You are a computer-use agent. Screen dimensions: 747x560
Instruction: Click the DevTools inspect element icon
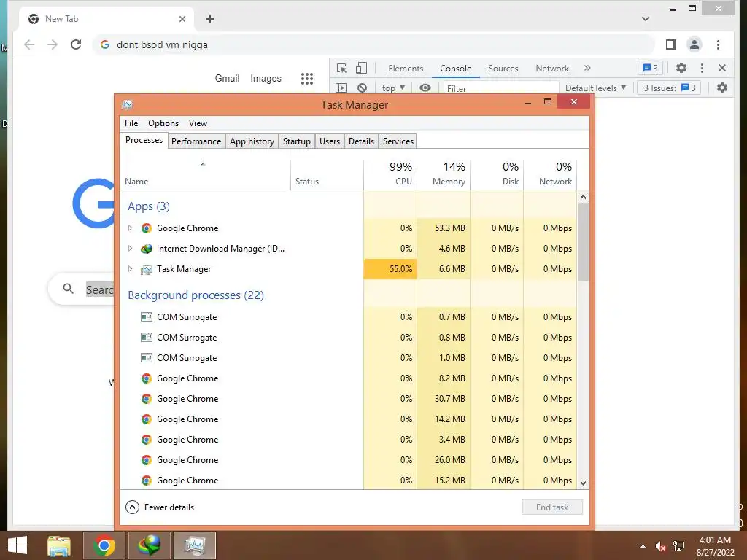(x=341, y=68)
